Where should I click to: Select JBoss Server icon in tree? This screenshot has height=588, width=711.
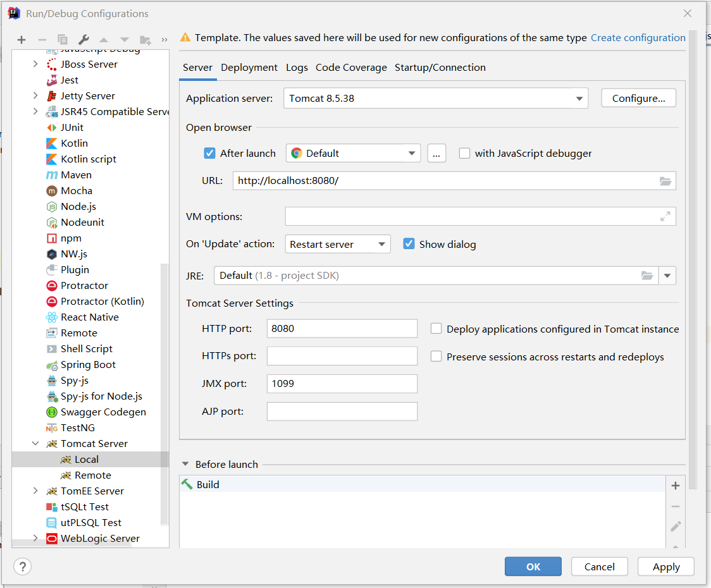[52, 64]
